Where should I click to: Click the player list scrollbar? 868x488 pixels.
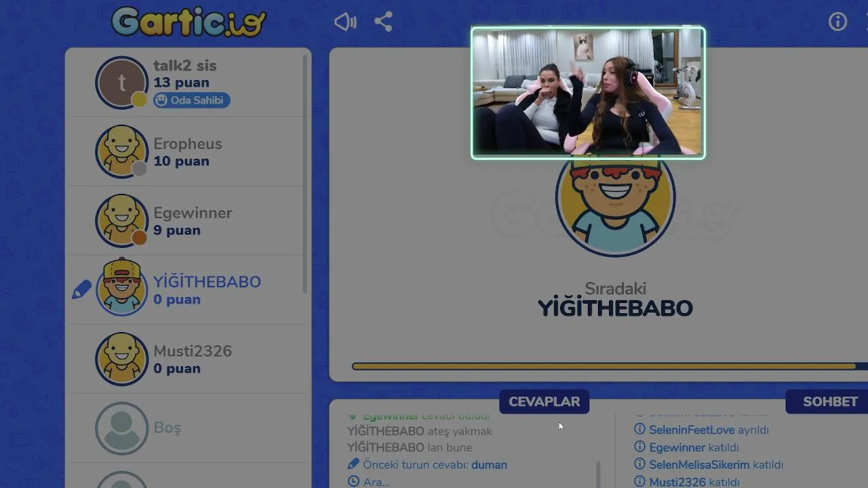[x=305, y=173]
